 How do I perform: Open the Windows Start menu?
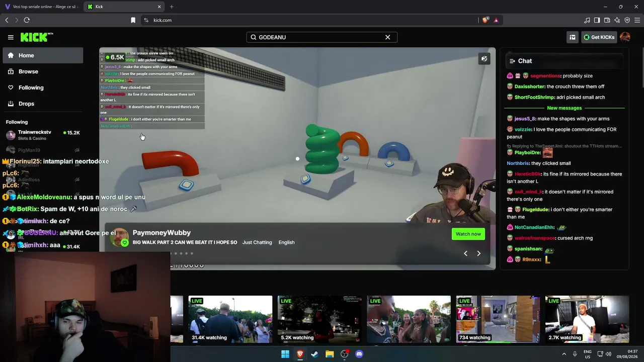coord(285,354)
